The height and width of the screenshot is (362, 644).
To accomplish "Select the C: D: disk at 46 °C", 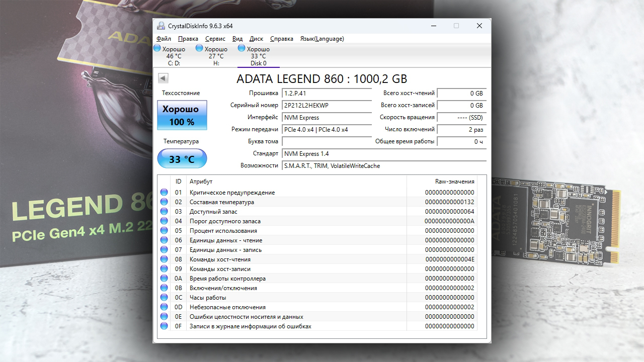I will 174,56.
